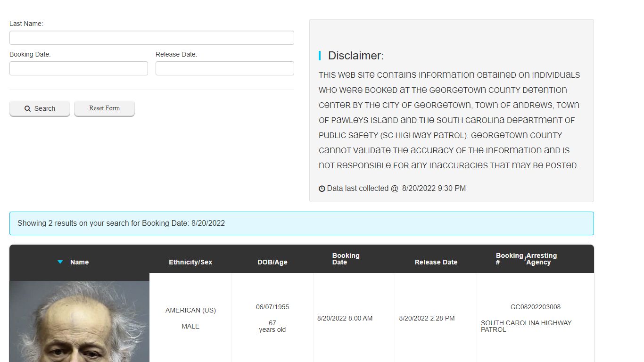This screenshot has width=644, height=362.
Task: Click the DOB/Age column header
Action: [272, 262]
